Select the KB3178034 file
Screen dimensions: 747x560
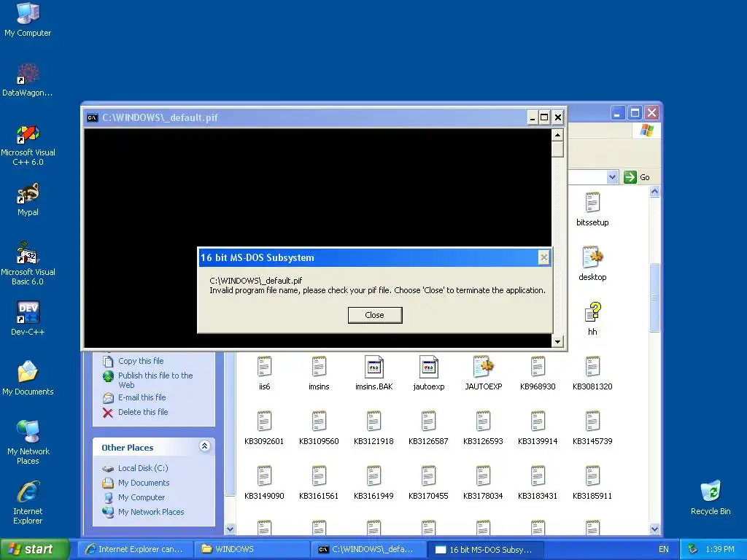click(483, 483)
